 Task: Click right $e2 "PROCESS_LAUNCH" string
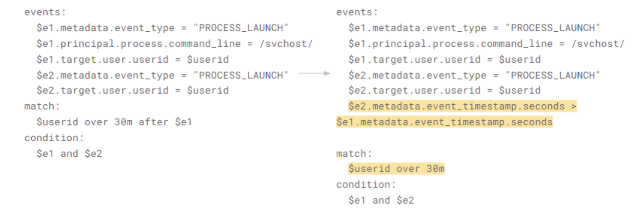click(x=552, y=75)
